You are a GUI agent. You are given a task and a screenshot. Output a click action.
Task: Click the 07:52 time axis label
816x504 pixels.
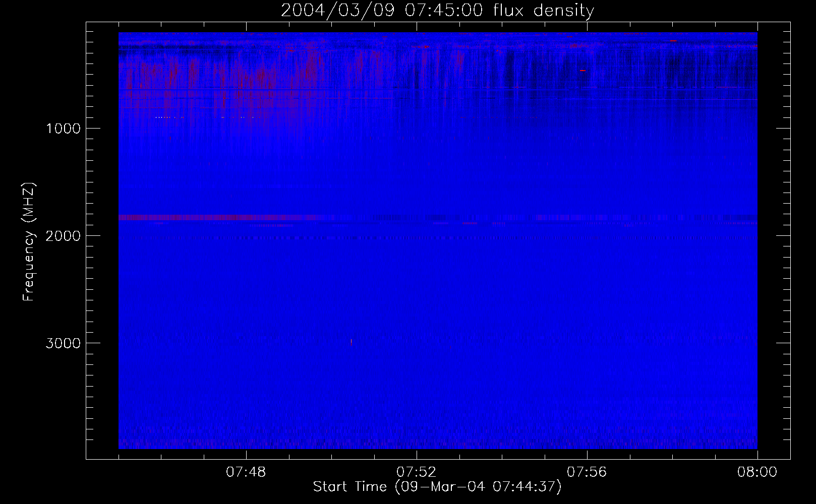[x=417, y=472]
